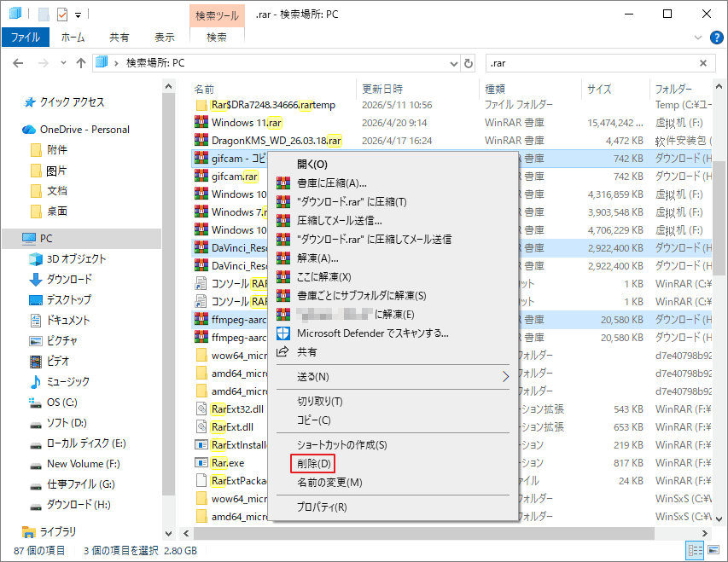Sort by the 種類 column header
728x562 pixels.
pyautogui.click(x=495, y=89)
